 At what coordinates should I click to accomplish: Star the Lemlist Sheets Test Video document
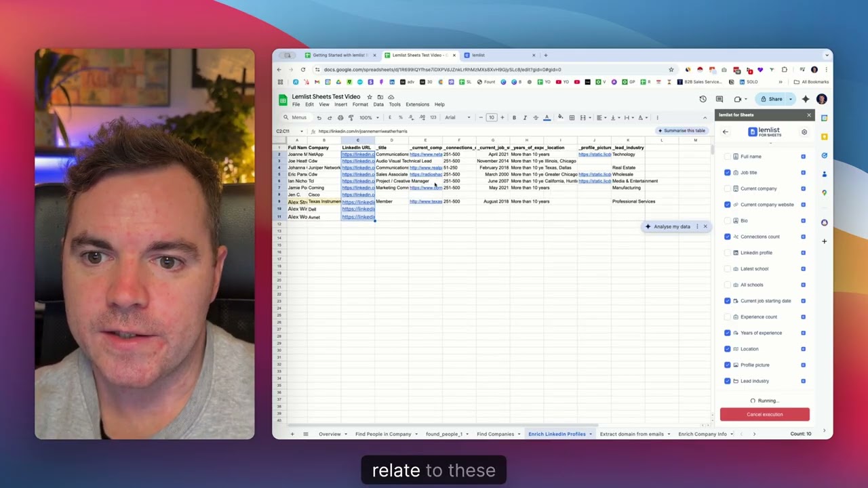369,97
